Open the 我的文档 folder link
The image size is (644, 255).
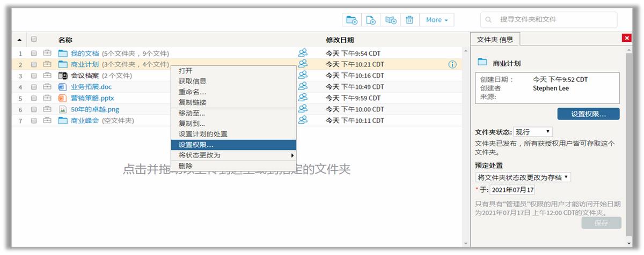point(85,54)
